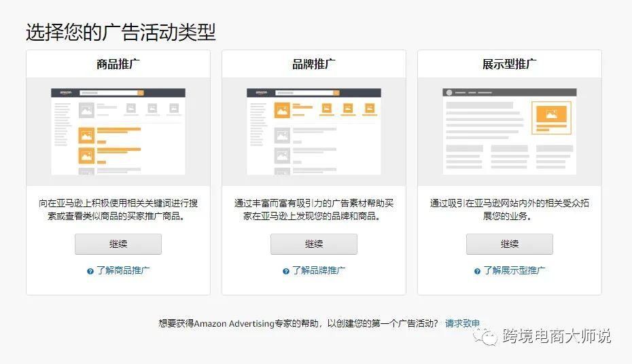632x364 pixels.
Task: Click 继续 button under 展示型推广
Action: click(510, 244)
